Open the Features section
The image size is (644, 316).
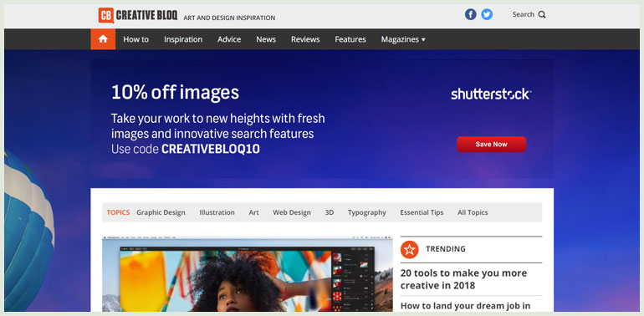[350, 39]
